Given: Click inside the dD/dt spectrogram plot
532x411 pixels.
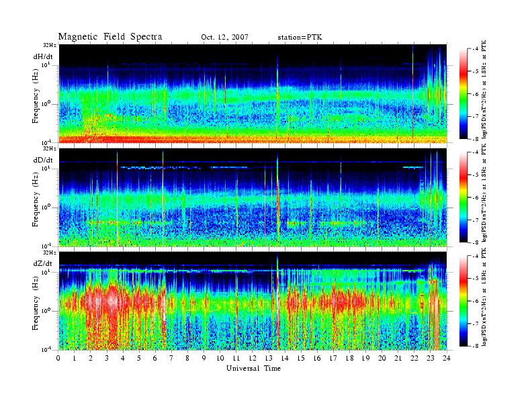Looking at the screenshot, I should point(253,197).
